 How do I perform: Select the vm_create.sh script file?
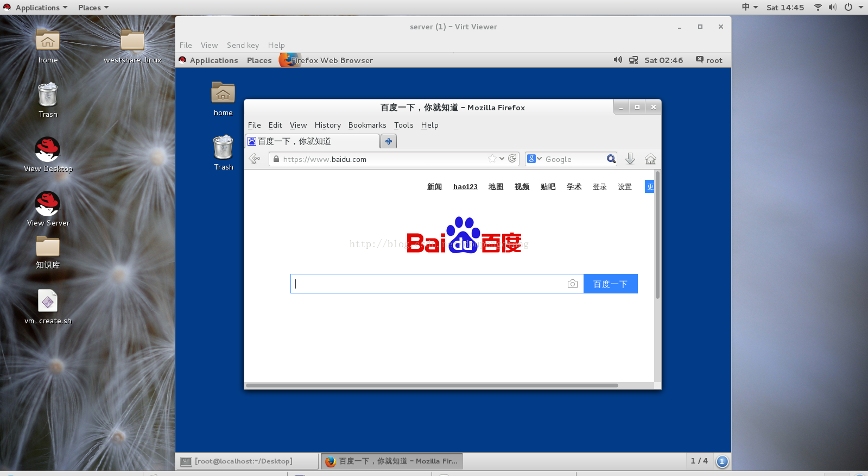pyautogui.click(x=48, y=301)
